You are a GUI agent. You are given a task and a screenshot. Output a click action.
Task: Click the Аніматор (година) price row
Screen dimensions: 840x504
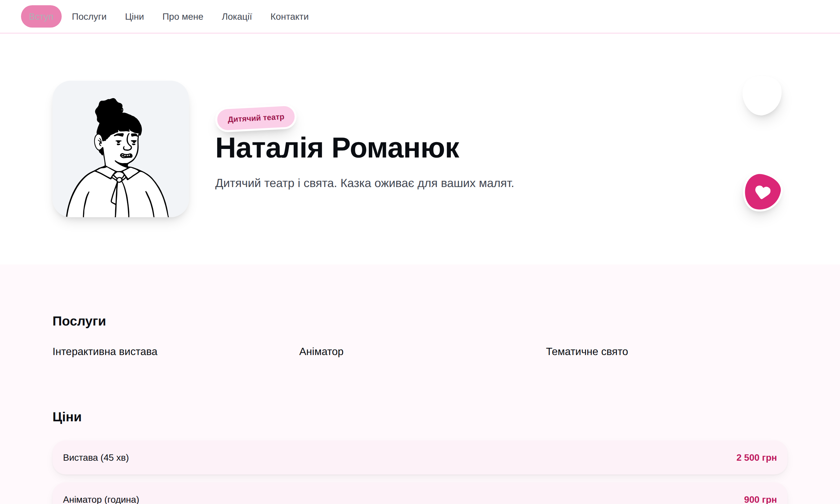pyautogui.click(x=420, y=493)
